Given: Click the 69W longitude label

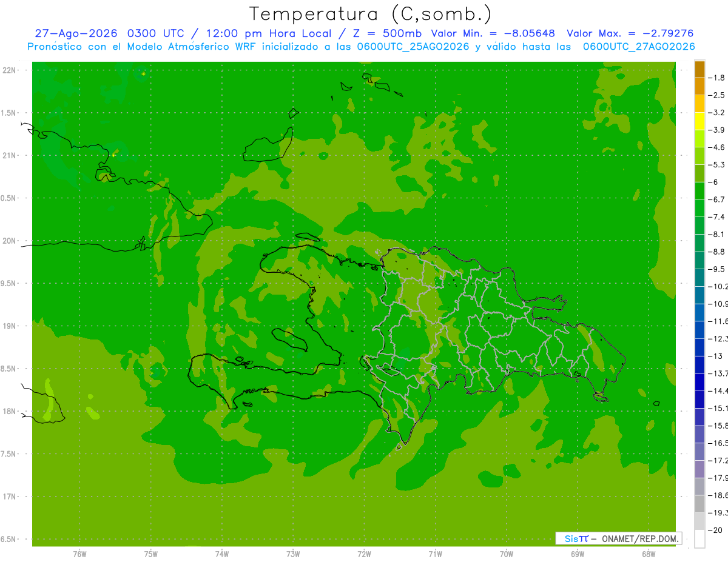Looking at the screenshot, I should [577, 554].
